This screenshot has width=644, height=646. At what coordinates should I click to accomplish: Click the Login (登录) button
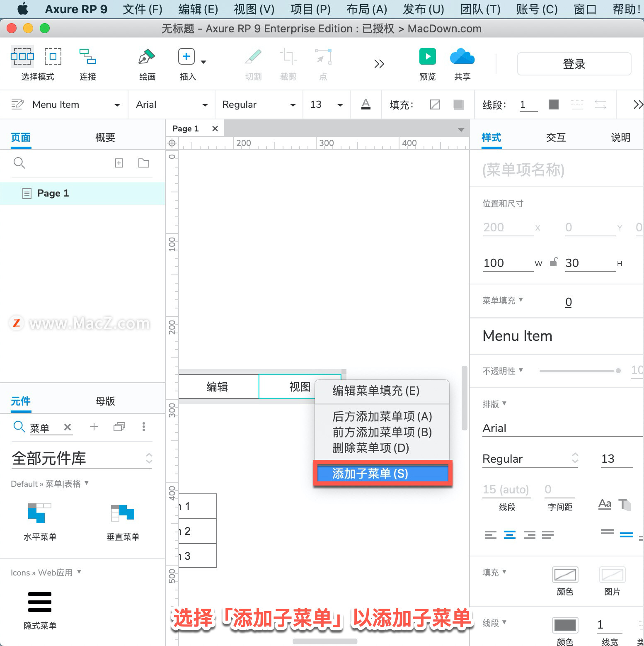(x=574, y=64)
